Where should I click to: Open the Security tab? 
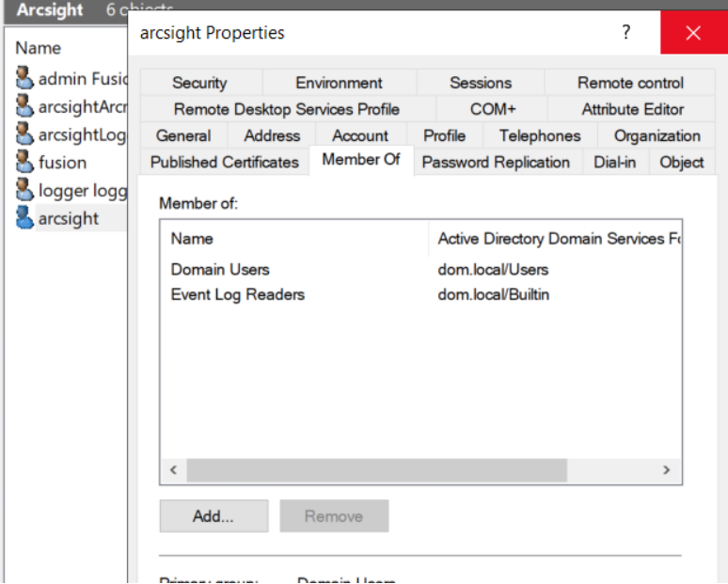tap(199, 83)
